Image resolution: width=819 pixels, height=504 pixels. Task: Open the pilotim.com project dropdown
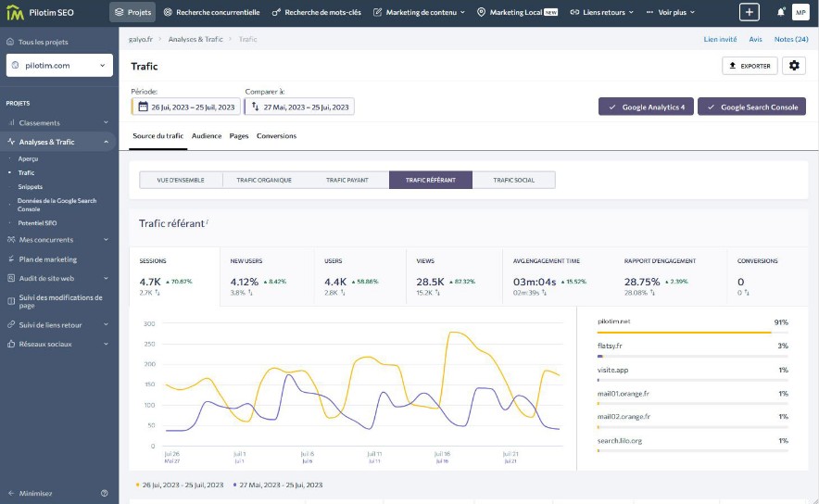click(59, 65)
